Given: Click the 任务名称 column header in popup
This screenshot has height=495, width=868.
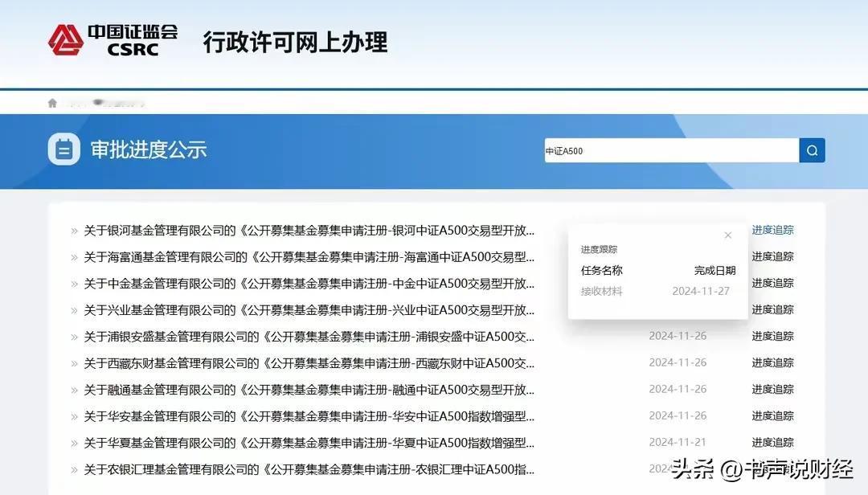Looking at the screenshot, I should point(602,270).
